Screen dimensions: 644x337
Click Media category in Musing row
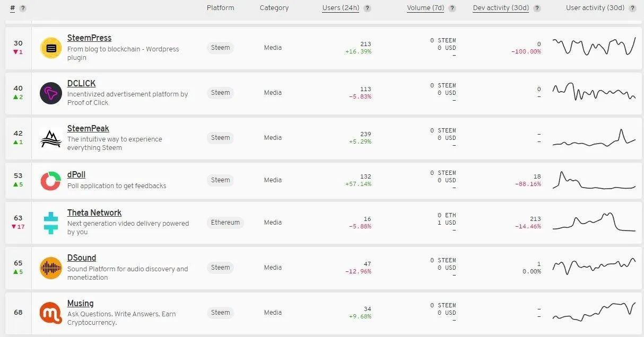click(273, 313)
